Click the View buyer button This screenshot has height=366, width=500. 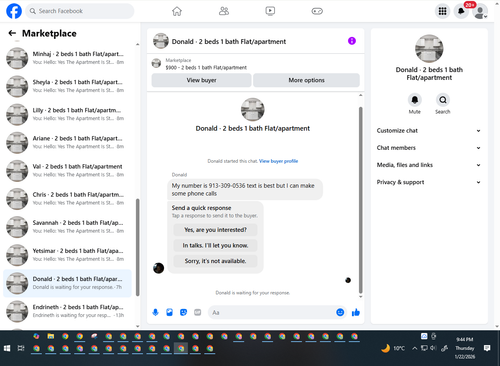click(201, 80)
